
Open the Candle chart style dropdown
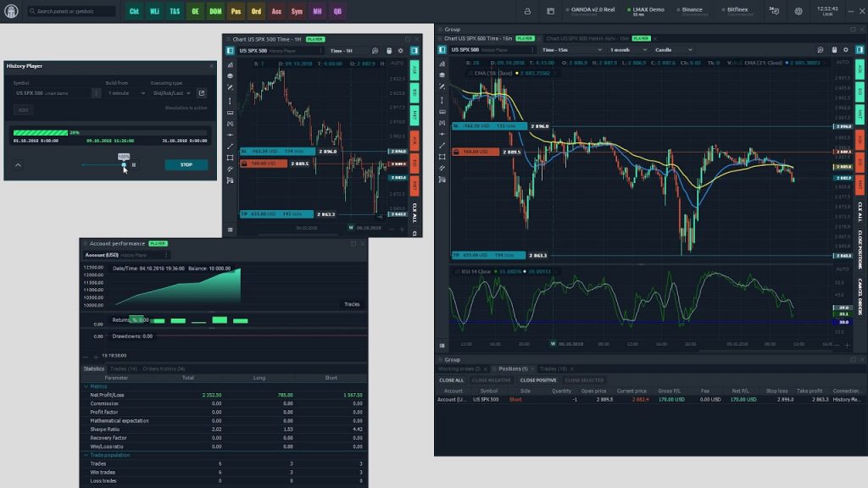point(674,50)
